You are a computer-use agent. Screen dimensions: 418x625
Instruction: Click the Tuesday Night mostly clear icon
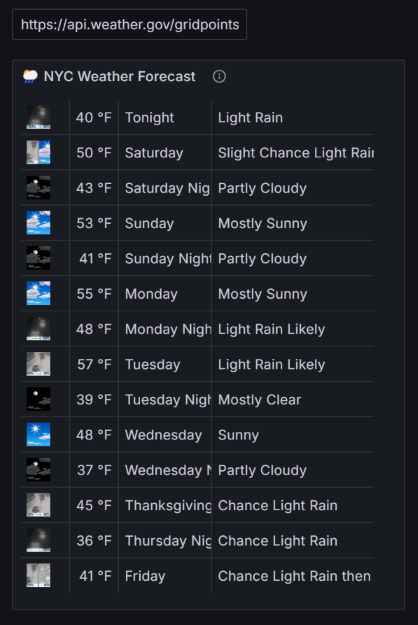(x=38, y=399)
